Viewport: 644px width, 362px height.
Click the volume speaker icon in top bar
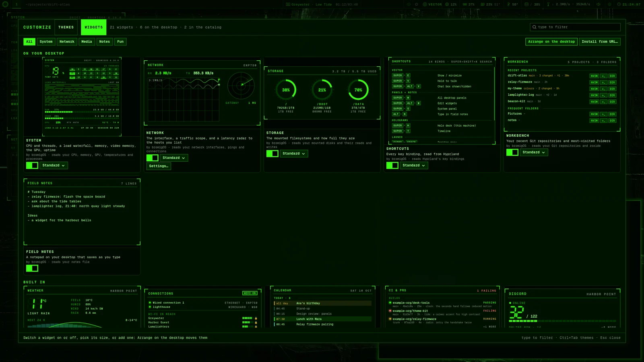(x=599, y=4)
